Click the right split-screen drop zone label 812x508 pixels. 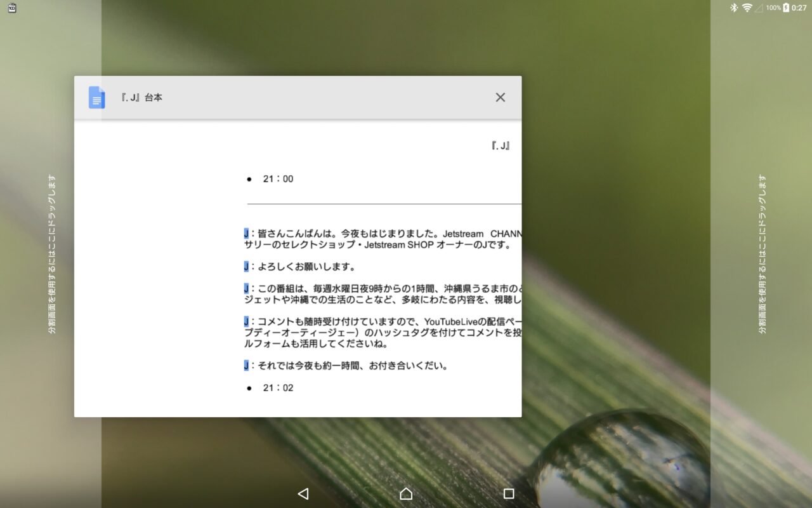762,254
